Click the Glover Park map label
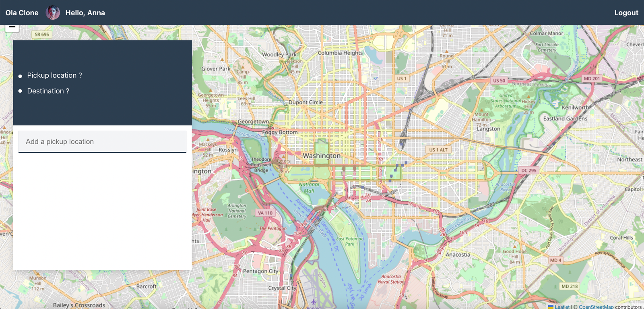644x309 pixels. pyautogui.click(x=216, y=69)
